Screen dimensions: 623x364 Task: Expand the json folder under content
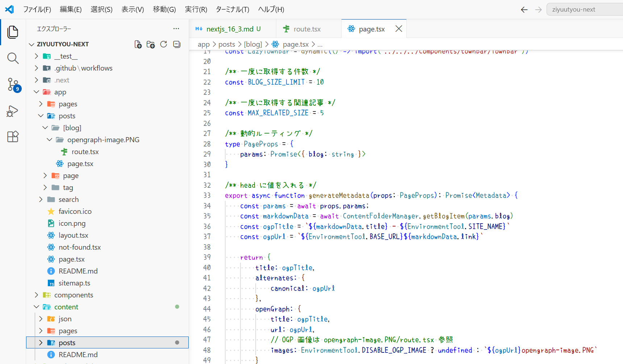(41, 319)
